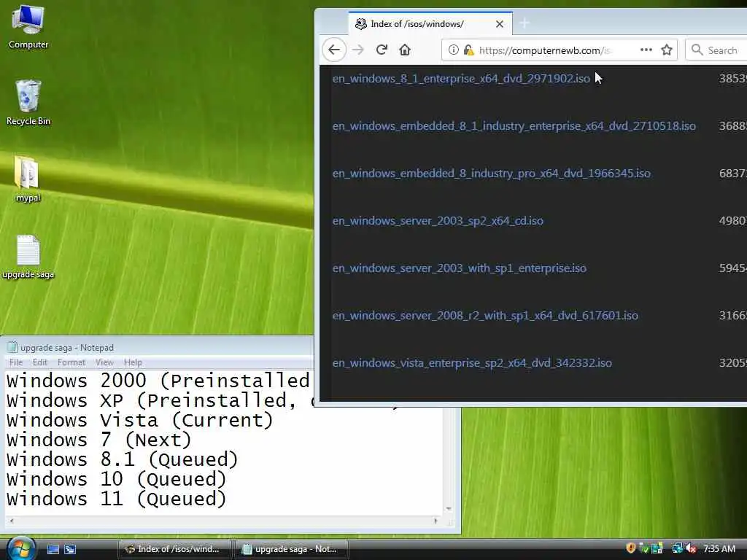The width and height of the screenshot is (747, 560).
Task: Click the browser Search field
Action: point(716,50)
